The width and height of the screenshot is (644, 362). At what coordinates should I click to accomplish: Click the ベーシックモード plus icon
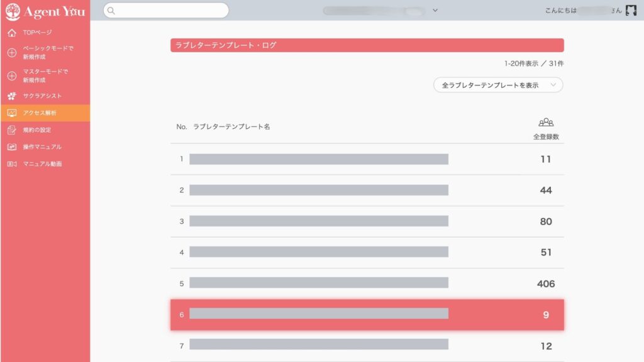coord(11,53)
